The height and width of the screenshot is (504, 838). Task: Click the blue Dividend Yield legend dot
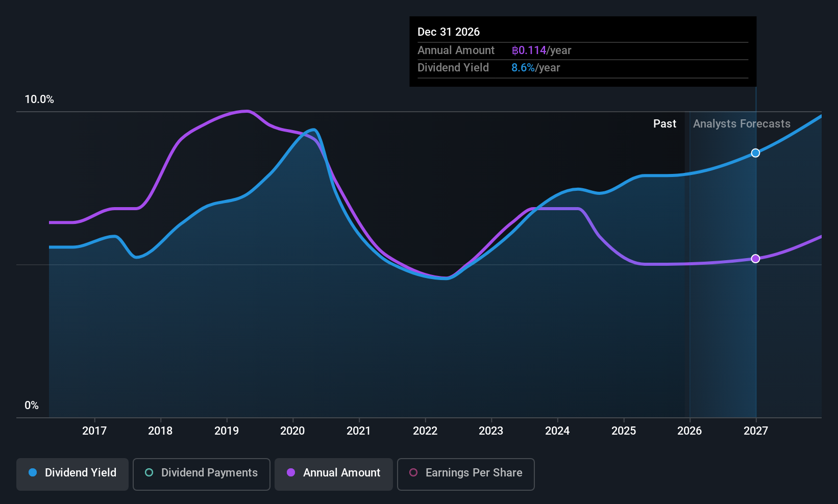coord(33,473)
